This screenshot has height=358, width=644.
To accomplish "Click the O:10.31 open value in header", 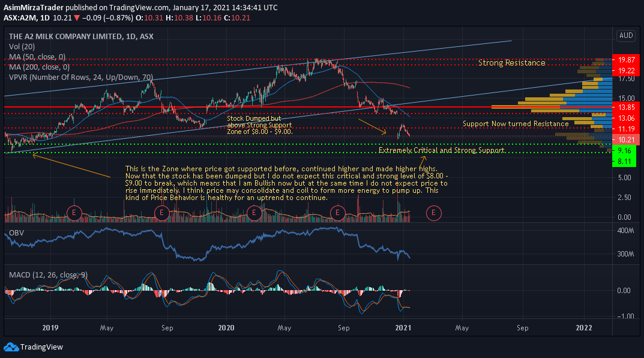I will click(x=149, y=18).
